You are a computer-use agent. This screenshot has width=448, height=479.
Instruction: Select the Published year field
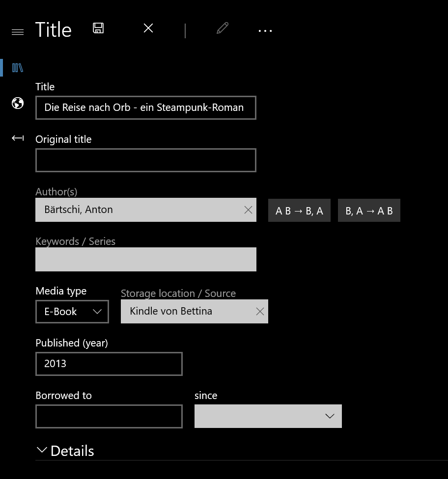(109, 364)
